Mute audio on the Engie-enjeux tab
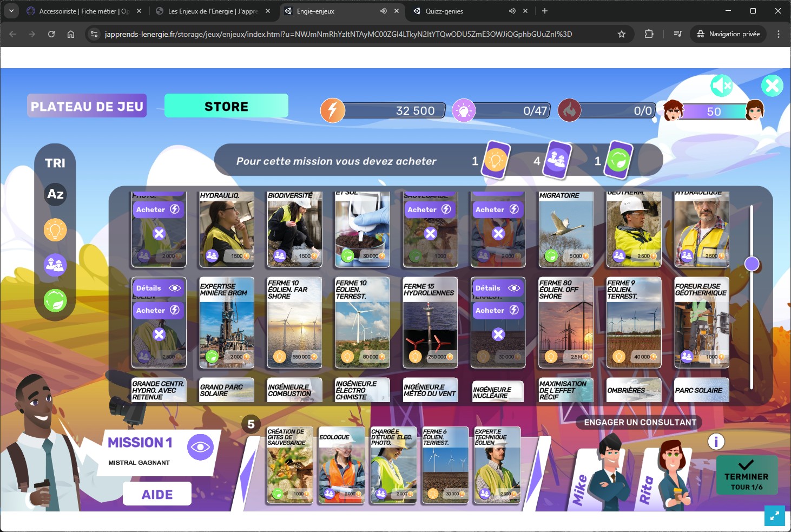791x532 pixels. point(384,11)
